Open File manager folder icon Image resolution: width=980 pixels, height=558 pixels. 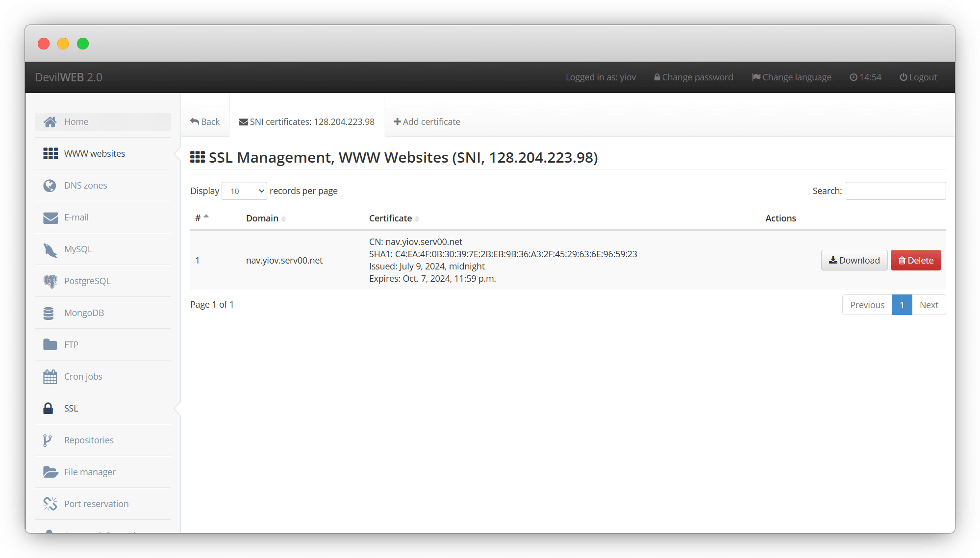tap(50, 472)
